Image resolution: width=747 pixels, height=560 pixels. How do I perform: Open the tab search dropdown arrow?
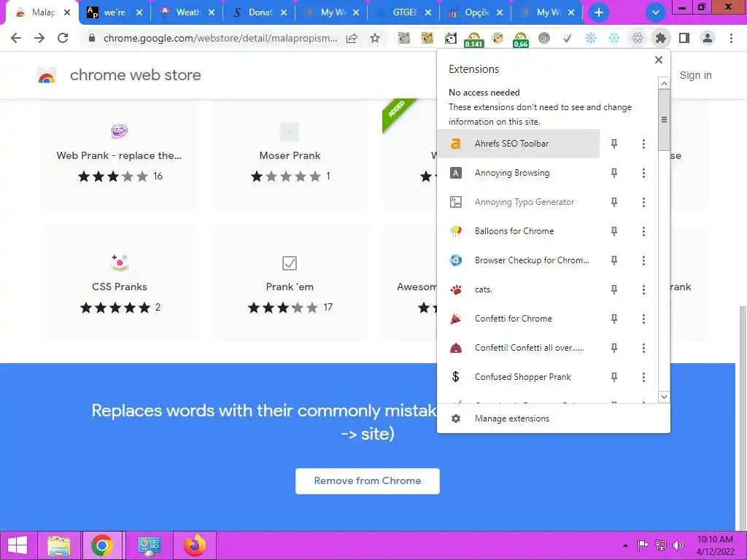pos(656,12)
